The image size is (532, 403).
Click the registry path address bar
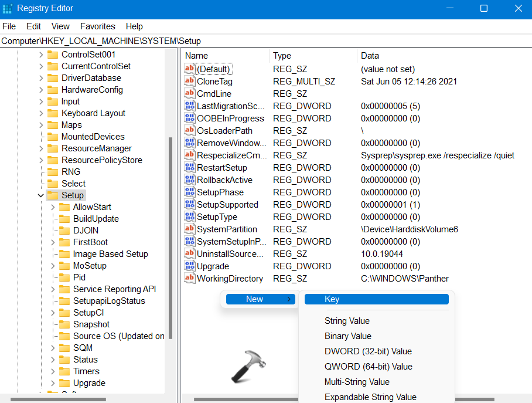pos(264,41)
